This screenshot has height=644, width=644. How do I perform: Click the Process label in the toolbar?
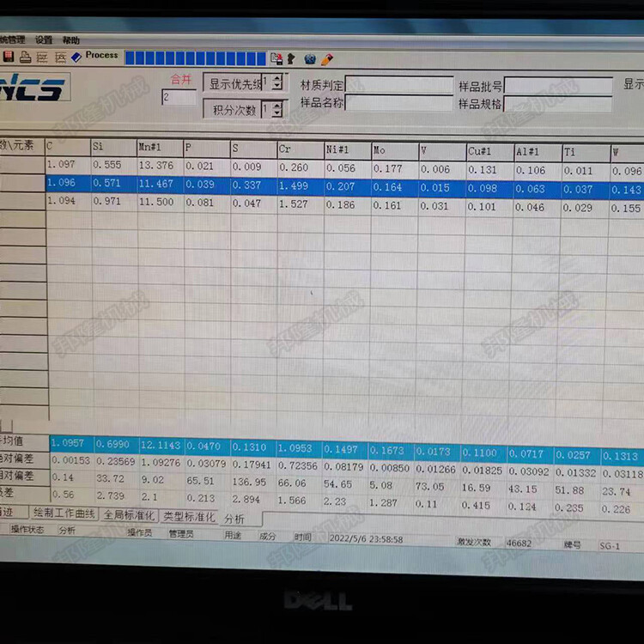coord(101,55)
